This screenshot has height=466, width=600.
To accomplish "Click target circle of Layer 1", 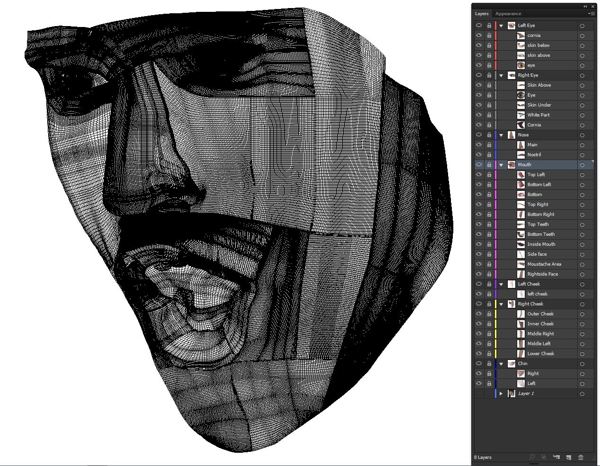I will (582, 394).
